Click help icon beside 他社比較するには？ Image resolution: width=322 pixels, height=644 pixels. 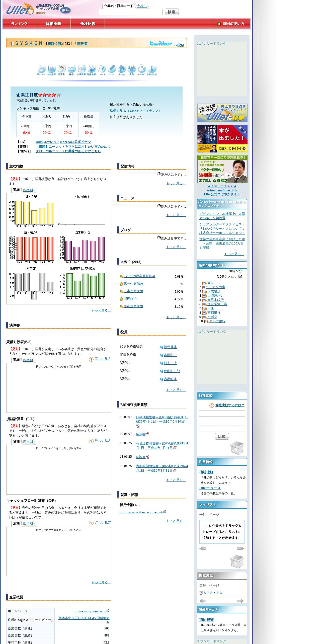pyautogui.click(x=212, y=406)
